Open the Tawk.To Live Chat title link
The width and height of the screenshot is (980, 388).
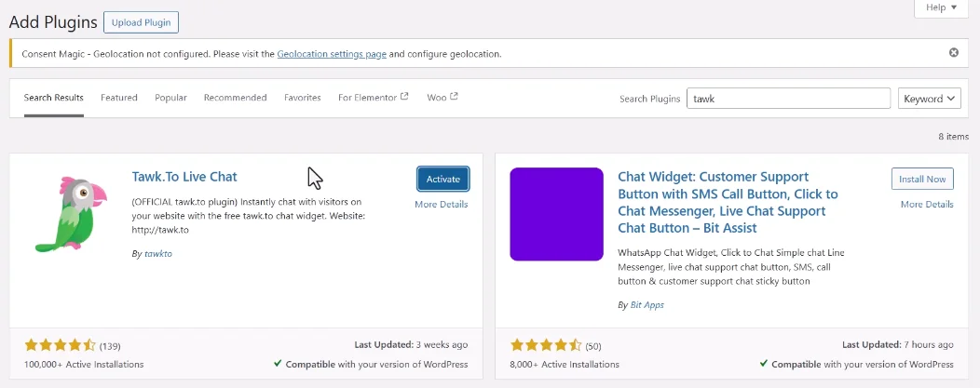184,177
